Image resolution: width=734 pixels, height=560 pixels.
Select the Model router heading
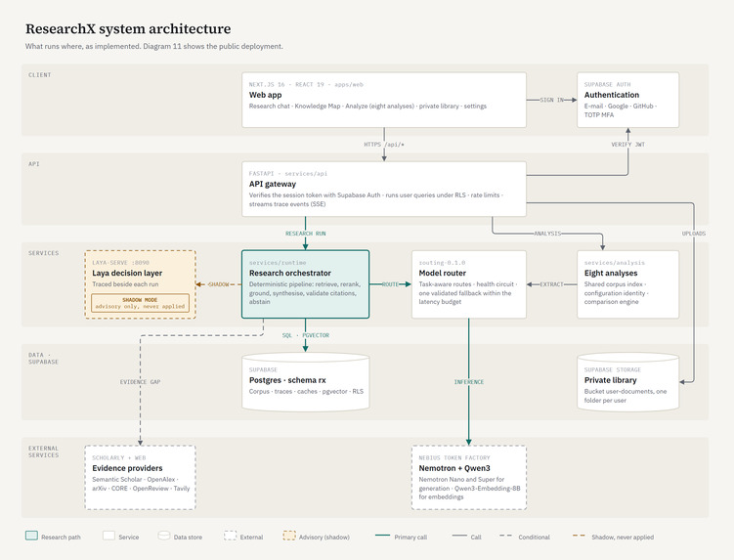[443, 273]
